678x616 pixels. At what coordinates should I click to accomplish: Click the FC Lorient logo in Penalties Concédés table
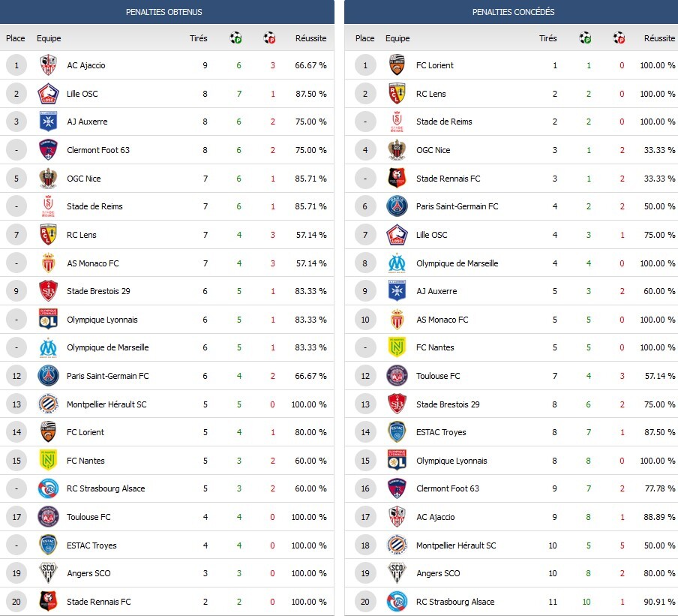click(397, 65)
